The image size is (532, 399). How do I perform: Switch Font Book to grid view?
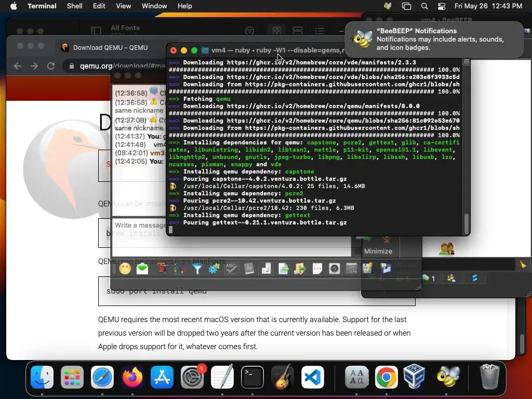tap(276, 31)
